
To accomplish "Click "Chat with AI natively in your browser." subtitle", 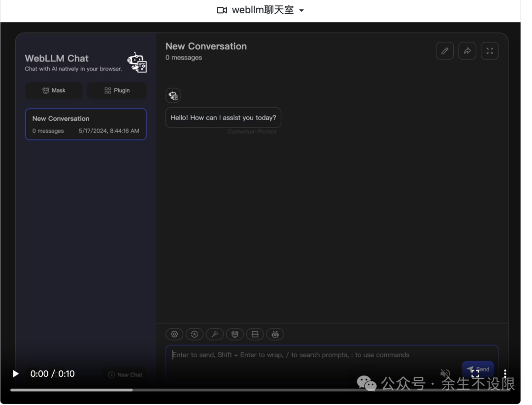I will pyautogui.click(x=73, y=69).
